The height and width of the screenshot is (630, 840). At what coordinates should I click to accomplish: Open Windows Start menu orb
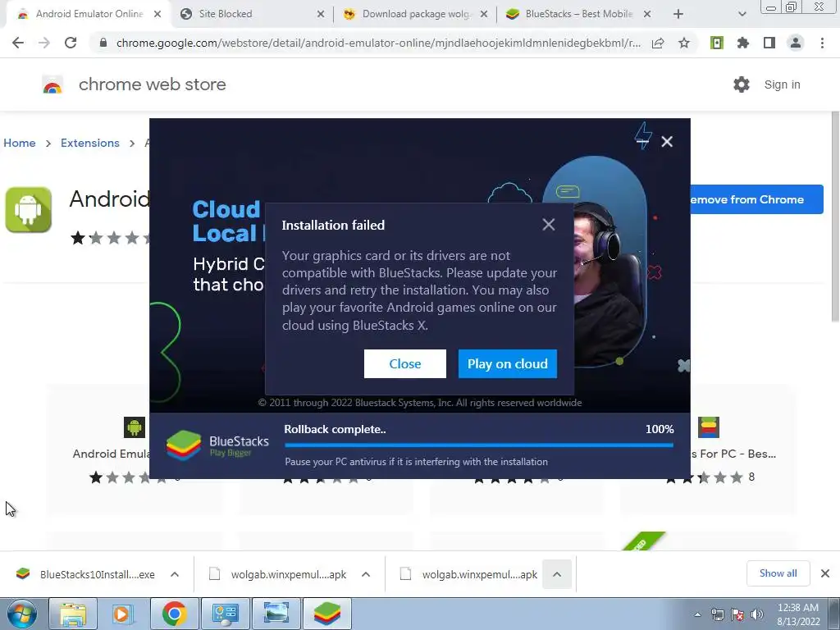tap(21, 614)
